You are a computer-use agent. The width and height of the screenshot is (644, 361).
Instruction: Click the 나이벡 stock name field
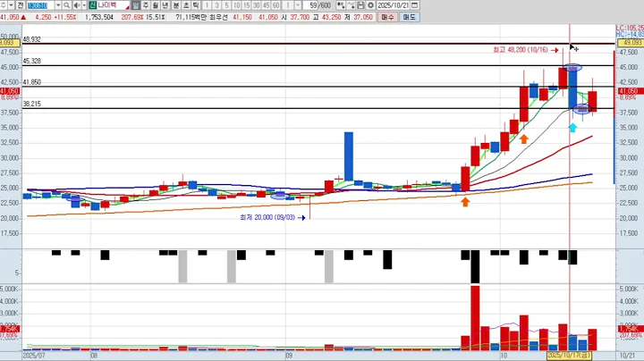113,5
